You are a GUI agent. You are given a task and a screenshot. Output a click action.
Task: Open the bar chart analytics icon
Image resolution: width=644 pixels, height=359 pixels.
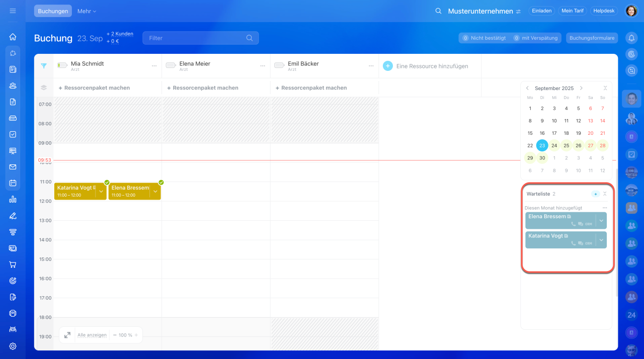point(13,200)
